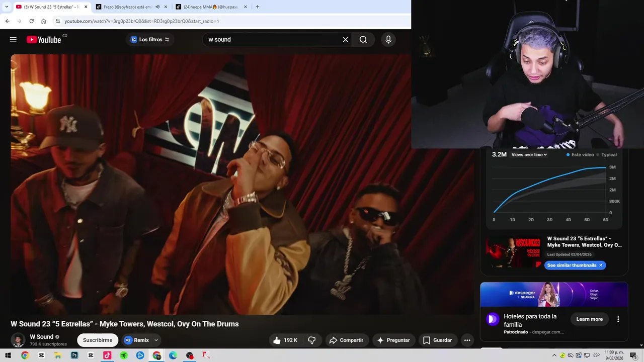Dislike the video with thumbs-down

pos(312,340)
